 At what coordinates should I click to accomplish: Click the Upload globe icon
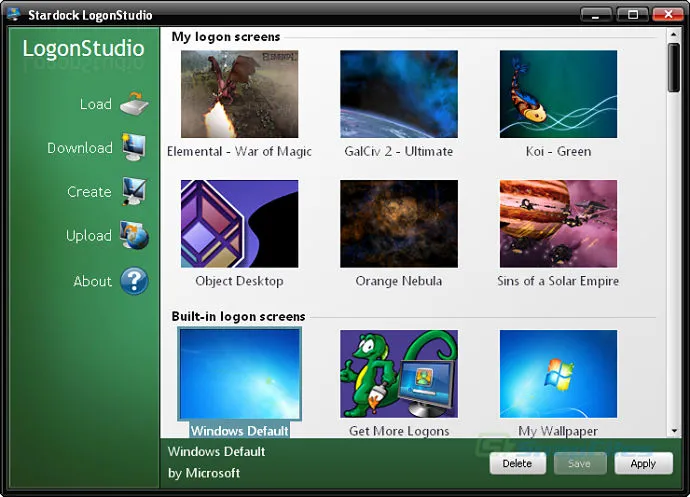pos(134,235)
